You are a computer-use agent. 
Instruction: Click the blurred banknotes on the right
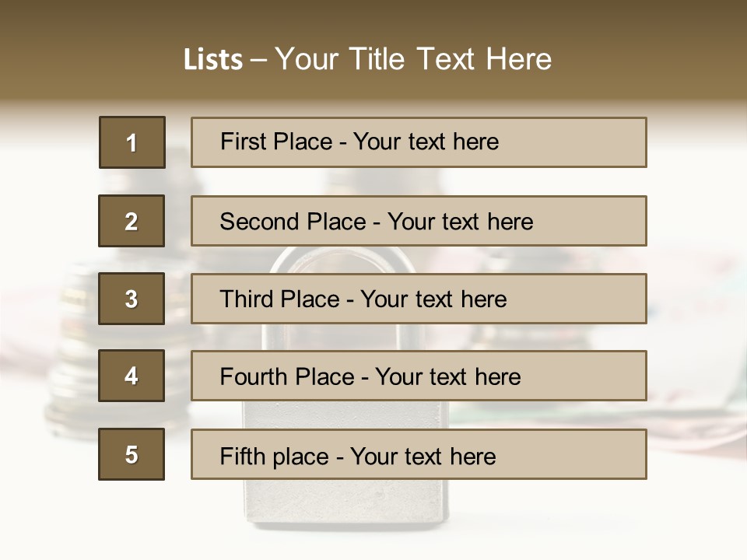(x=693, y=420)
